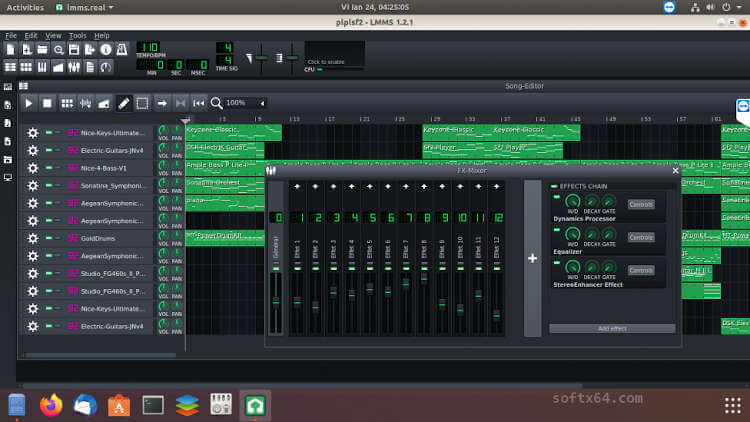Toggle the FX Mixer toolbar icon
The width and height of the screenshot is (750, 422).
point(74,67)
